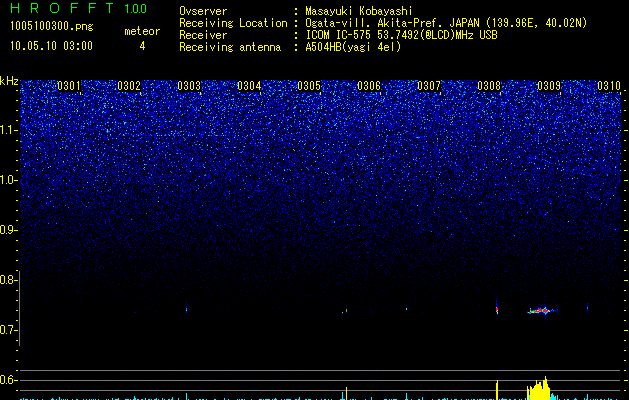Click the 0307 time marker
Viewport: 629px width, 400px height.
pos(429,86)
